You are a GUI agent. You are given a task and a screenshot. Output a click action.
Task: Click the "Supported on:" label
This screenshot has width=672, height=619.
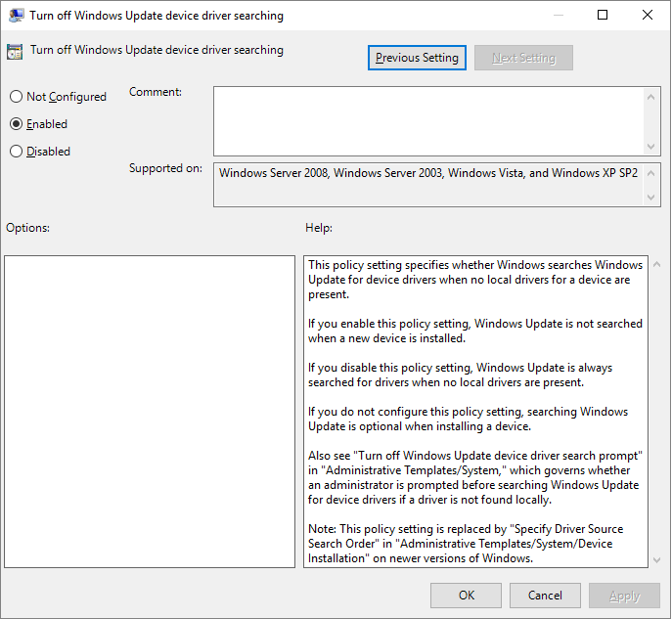165,168
